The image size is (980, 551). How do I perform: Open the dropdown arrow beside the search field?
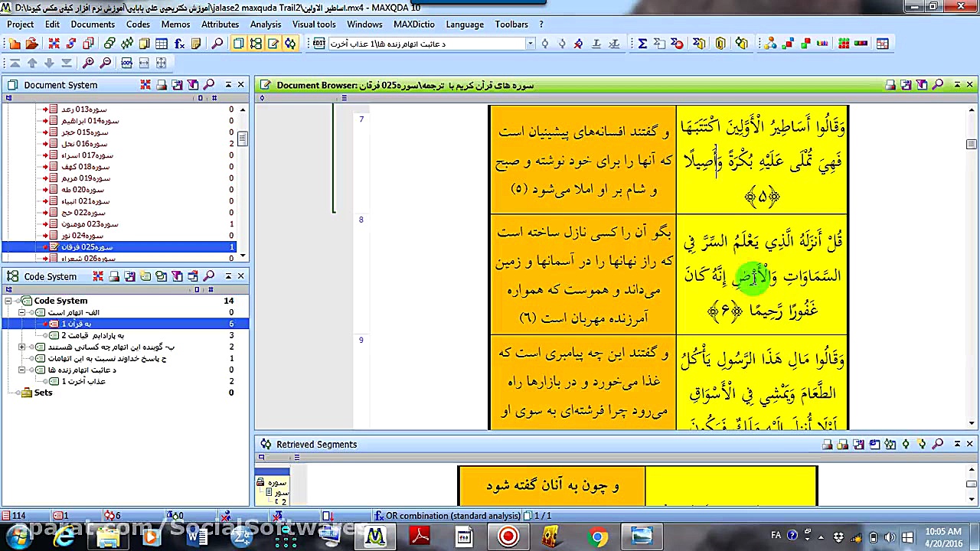[531, 44]
